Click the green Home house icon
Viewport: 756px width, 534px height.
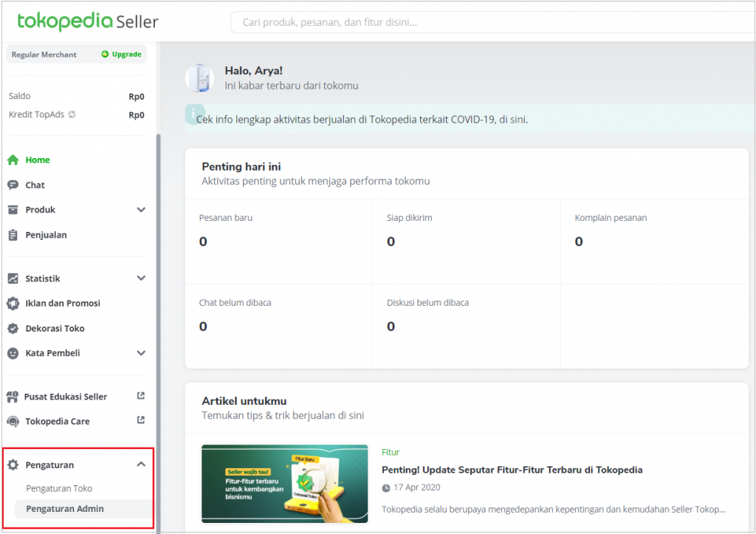tap(13, 160)
